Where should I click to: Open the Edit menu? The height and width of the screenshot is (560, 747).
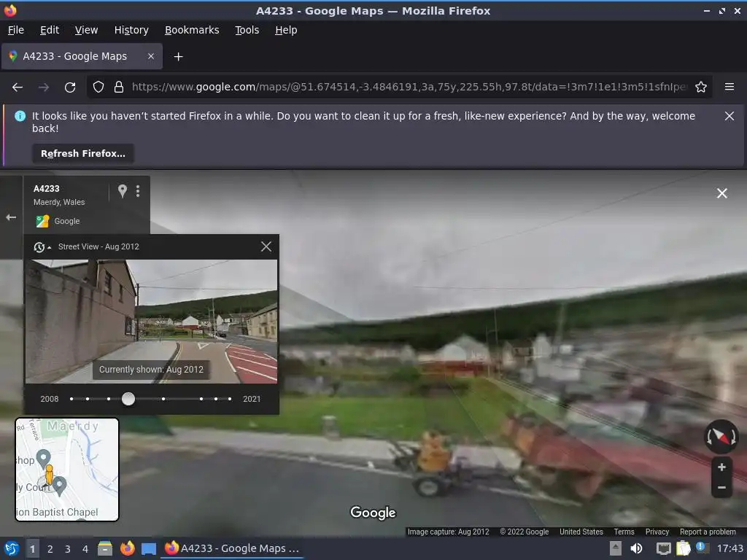click(50, 30)
